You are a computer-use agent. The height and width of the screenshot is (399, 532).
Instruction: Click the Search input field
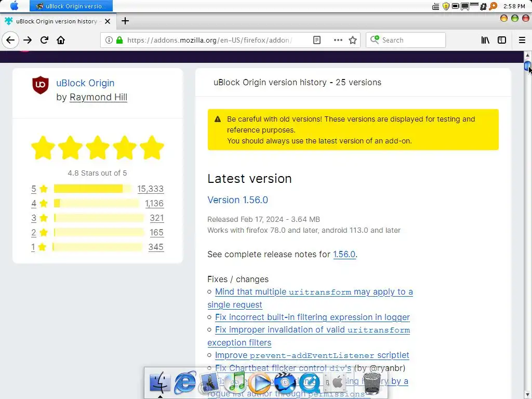pos(405,40)
